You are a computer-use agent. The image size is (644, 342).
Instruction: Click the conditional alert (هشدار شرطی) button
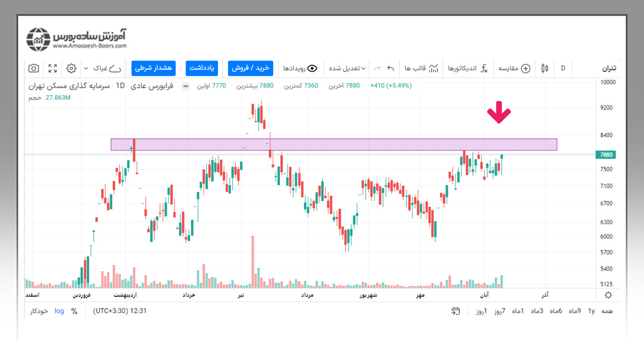point(153,68)
